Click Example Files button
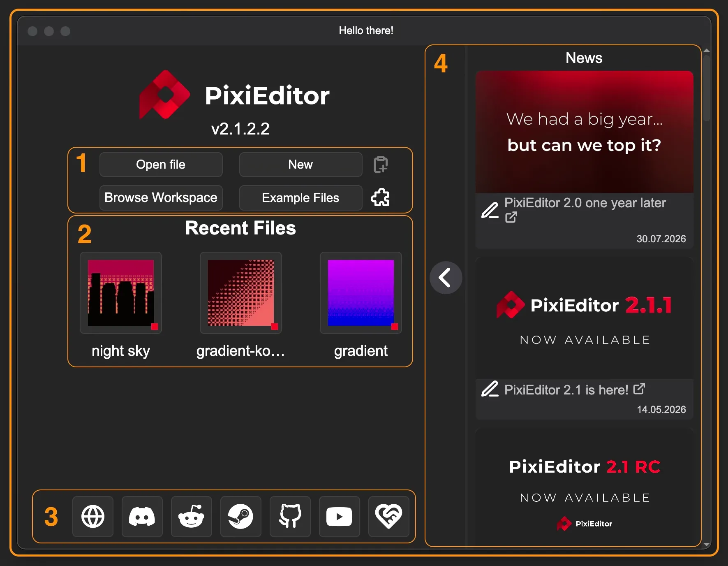The width and height of the screenshot is (728, 566). click(301, 197)
